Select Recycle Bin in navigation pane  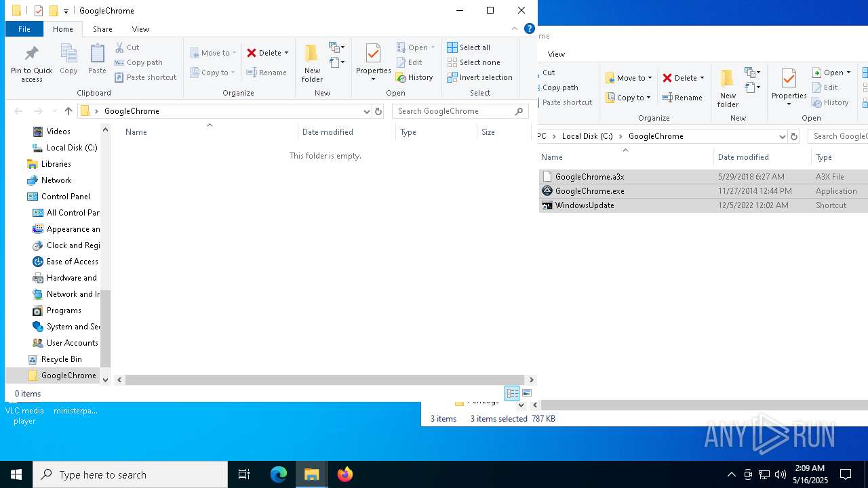pos(61,359)
